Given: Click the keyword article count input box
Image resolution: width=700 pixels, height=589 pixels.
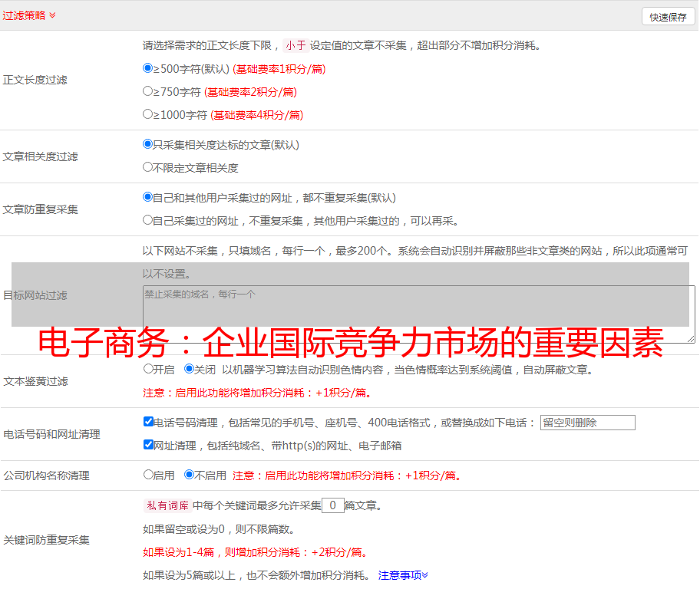Looking at the screenshot, I should 332,505.
